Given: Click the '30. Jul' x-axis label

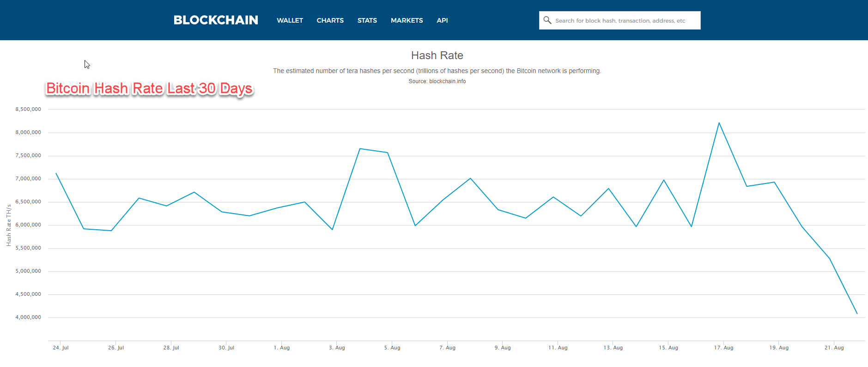Looking at the screenshot, I should [x=226, y=348].
